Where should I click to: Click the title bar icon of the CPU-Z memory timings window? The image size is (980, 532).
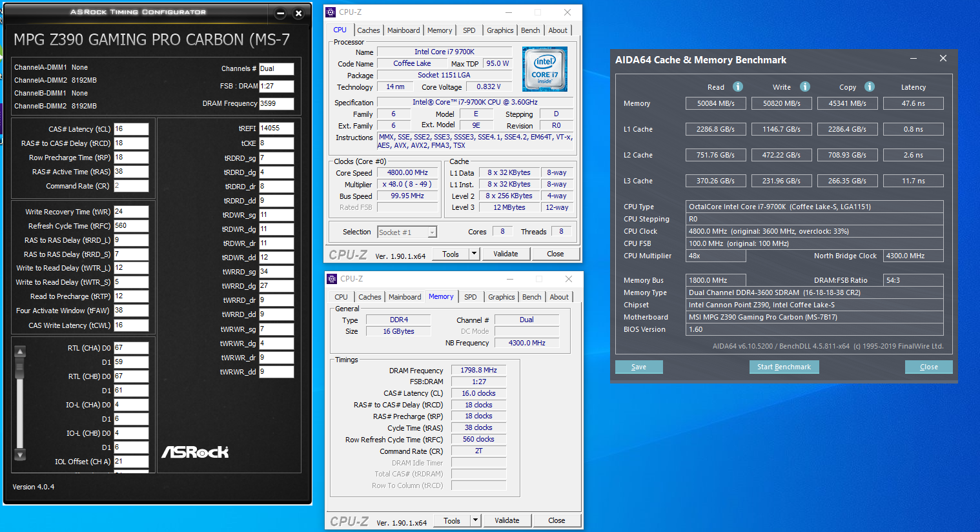(332, 279)
